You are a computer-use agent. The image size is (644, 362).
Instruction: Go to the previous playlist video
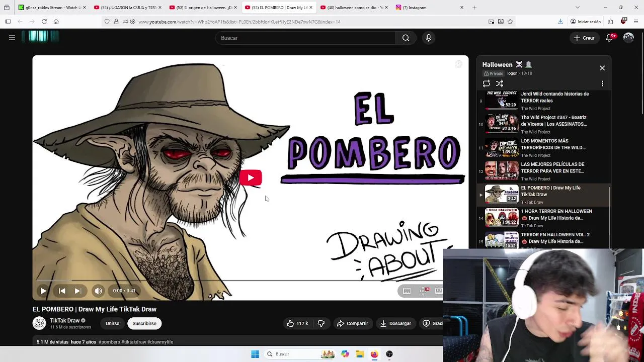62,291
